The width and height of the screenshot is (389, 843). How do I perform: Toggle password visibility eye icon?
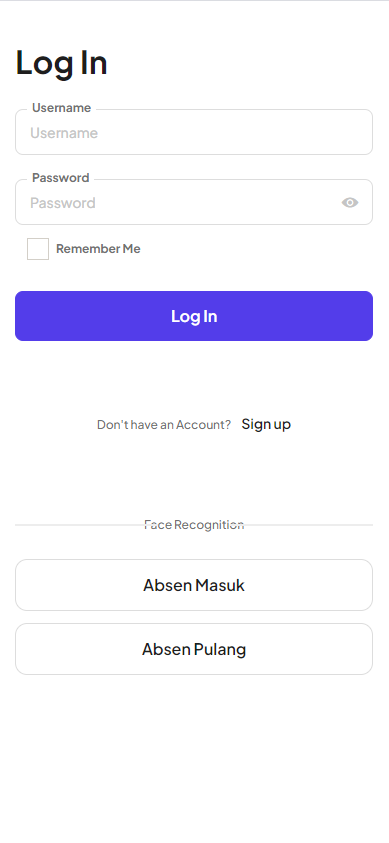point(350,203)
